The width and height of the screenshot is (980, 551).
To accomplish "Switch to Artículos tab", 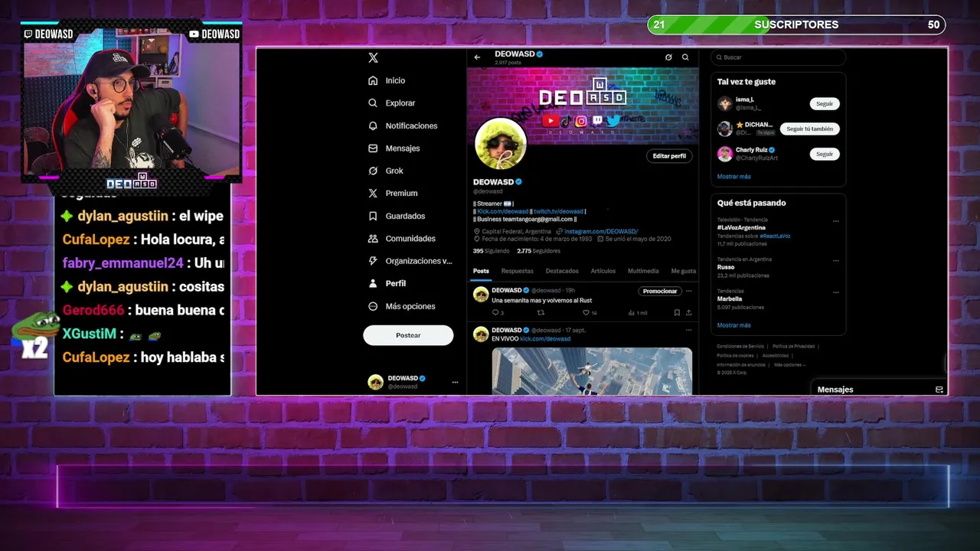I will (x=603, y=271).
